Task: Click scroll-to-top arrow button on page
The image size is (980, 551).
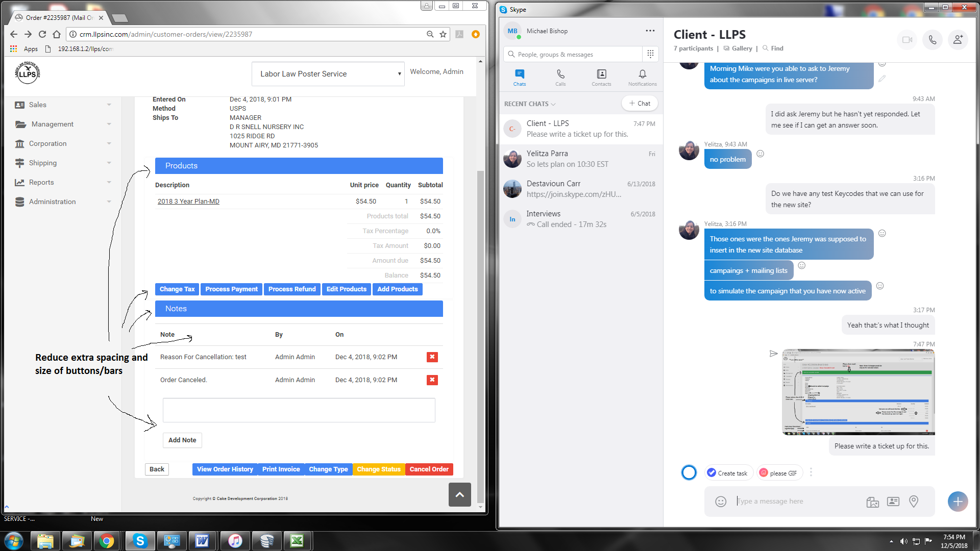Action: click(459, 494)
